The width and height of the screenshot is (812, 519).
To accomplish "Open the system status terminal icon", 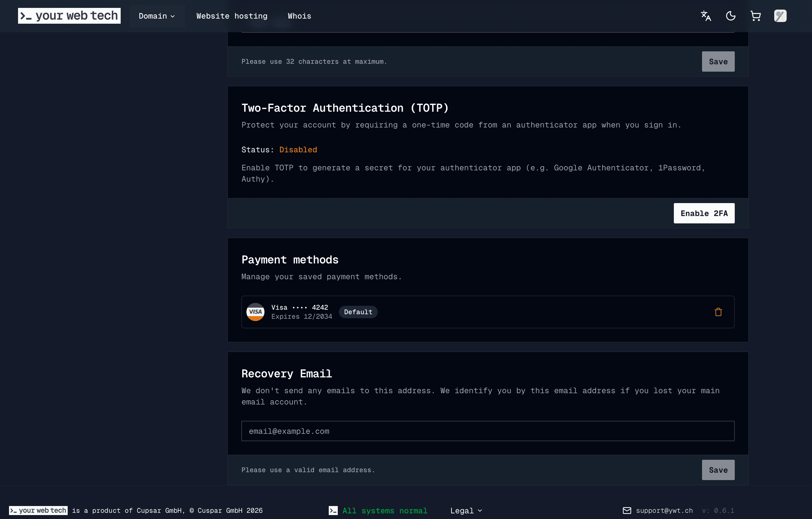I will point(333,511).
